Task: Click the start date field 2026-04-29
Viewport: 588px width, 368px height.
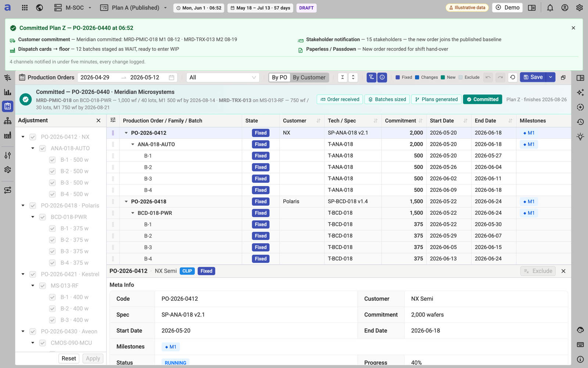Action: (95, 77)
